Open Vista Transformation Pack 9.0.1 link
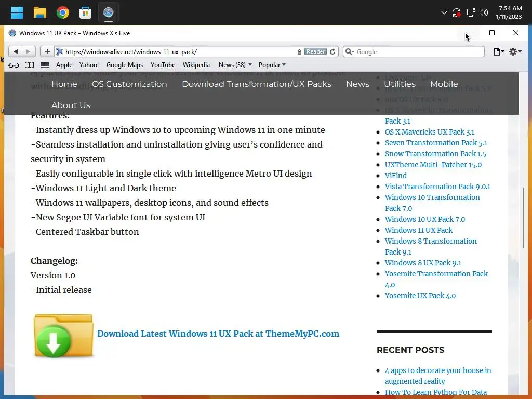The image size is (532, 399). pyautogui.click(x=437, y=187)
